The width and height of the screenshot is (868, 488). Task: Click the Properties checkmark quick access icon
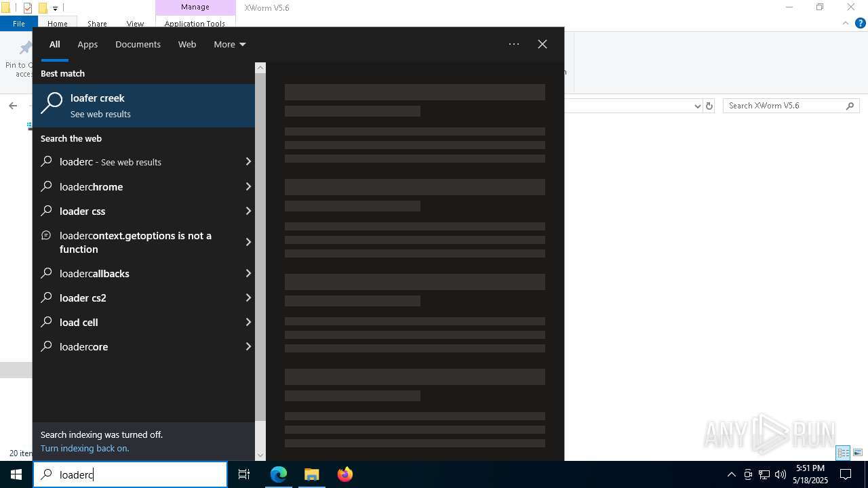point(28,8)
